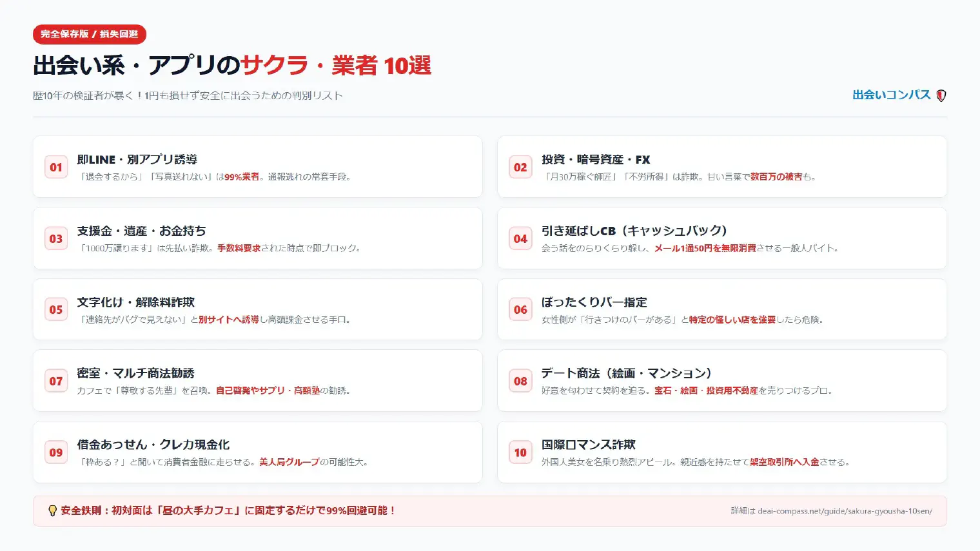980x551 pixels.
Task: Select the heading 即LINE・別アプリ誘導
Action: (137, 159)
